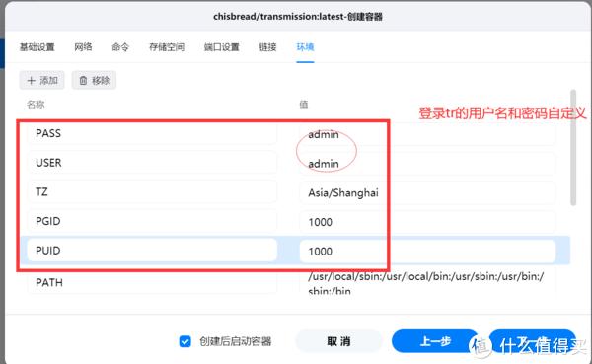Viewport: 592px width, 364px height.
Task: Click the 上一步 button
Action: (x=435, y=341)
